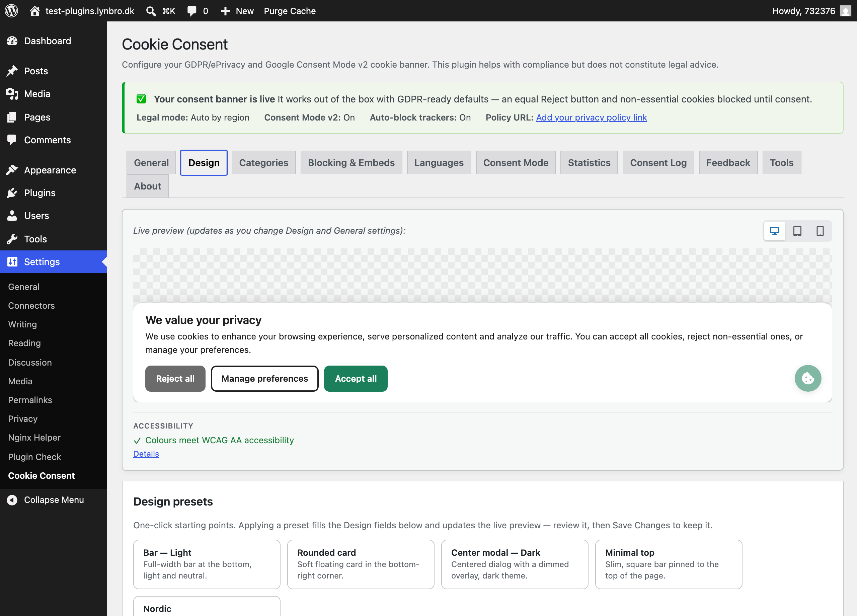
Task: Click test-plugins.lynbro.dk site name
Action: (90, 11)
